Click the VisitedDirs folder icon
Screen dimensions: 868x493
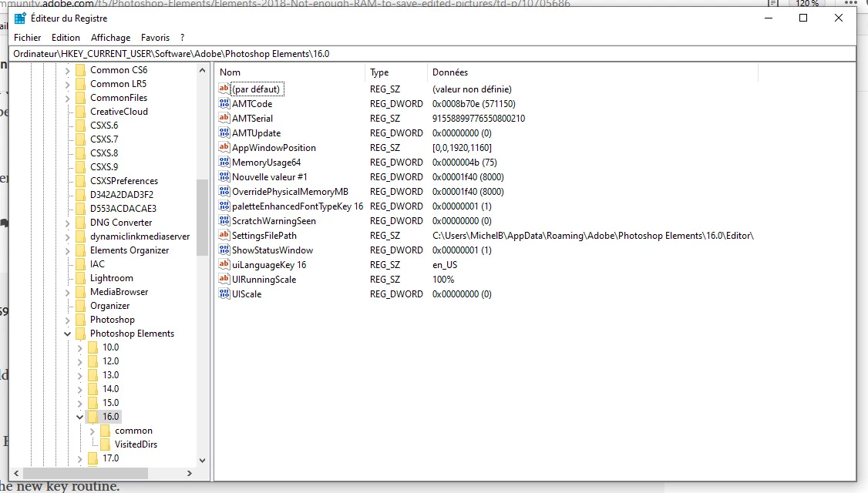[105, 444]
